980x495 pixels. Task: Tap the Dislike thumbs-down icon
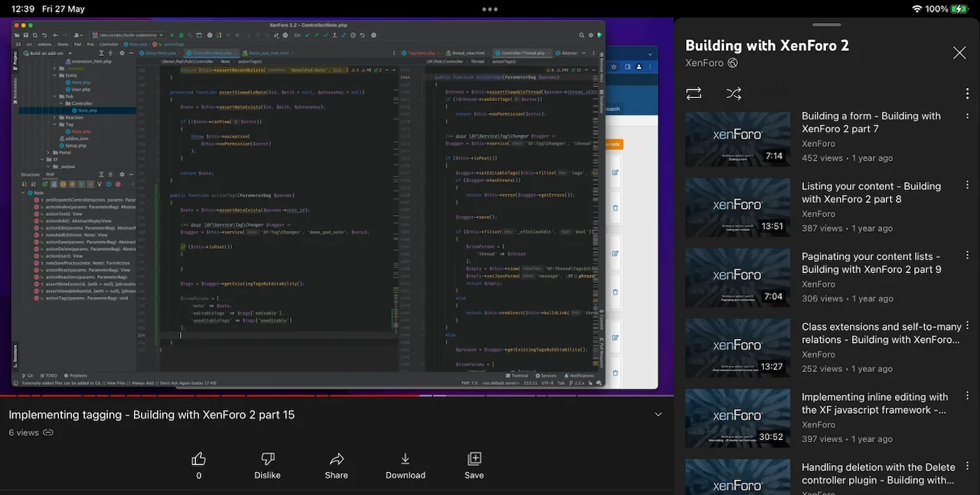click(x=267, y=459)
